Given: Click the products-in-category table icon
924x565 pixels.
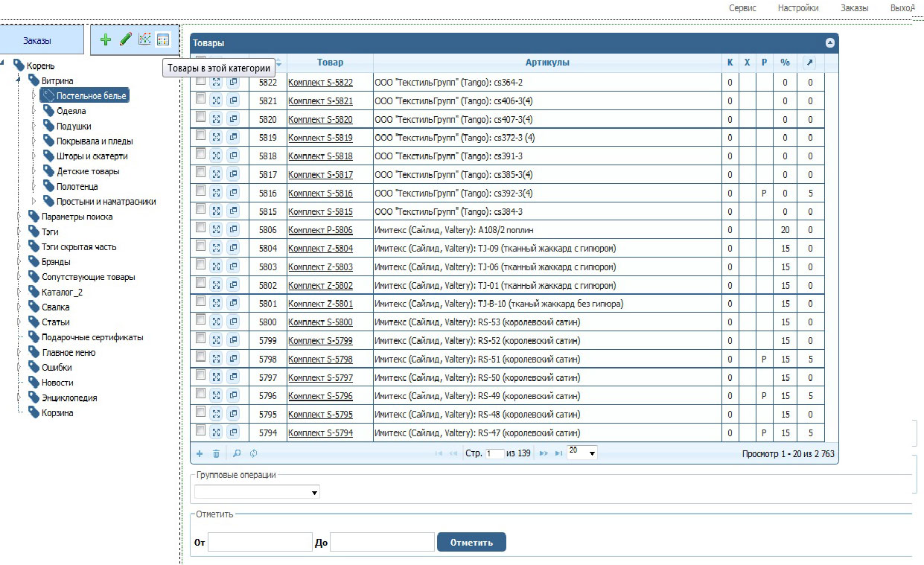Looking at the screenshot, I should [163, 39].
